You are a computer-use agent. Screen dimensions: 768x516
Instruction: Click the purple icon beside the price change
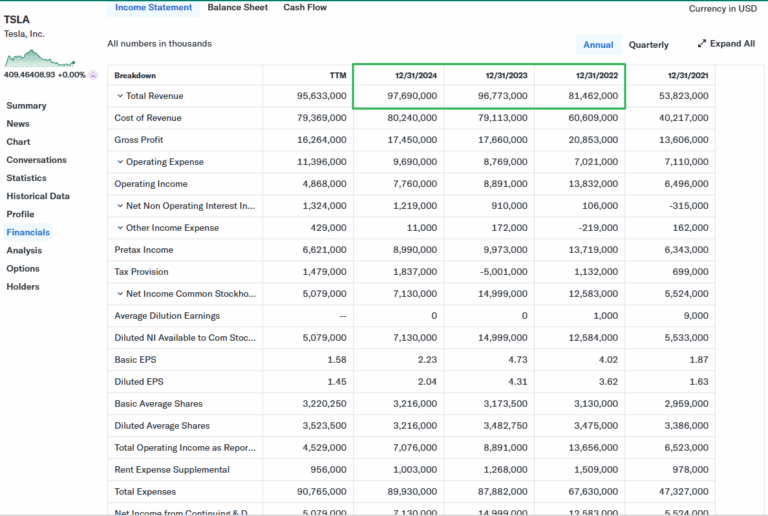click(93, 75)
